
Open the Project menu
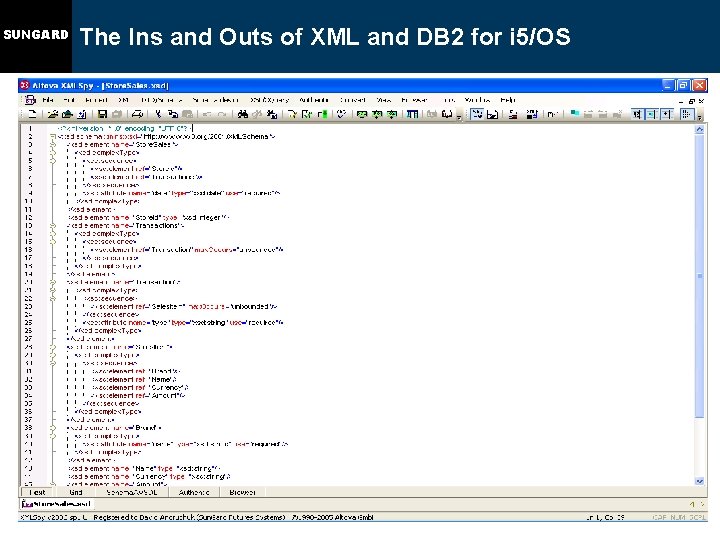coord(96,100)
